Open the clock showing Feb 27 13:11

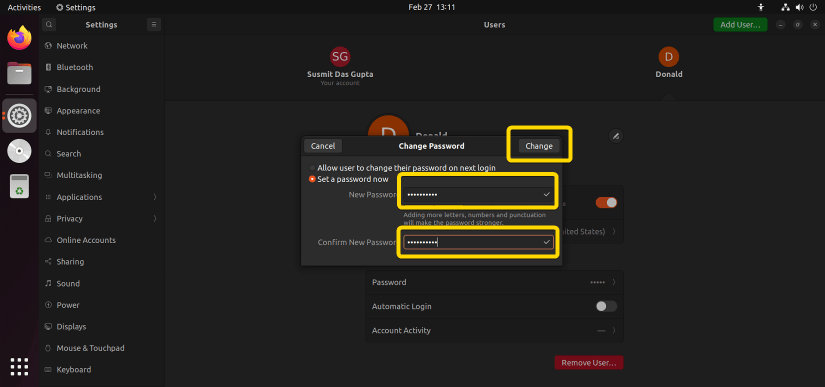pyautogui.click(x=431, y=7)
